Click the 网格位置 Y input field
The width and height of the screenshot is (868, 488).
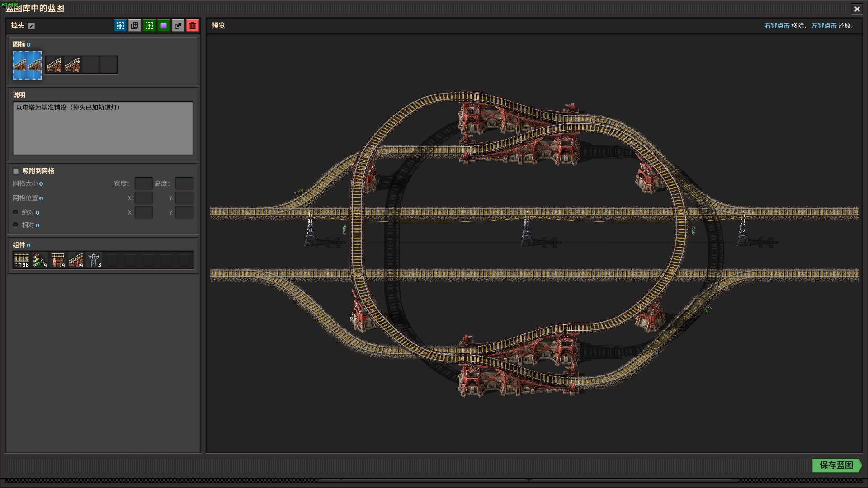184,198
